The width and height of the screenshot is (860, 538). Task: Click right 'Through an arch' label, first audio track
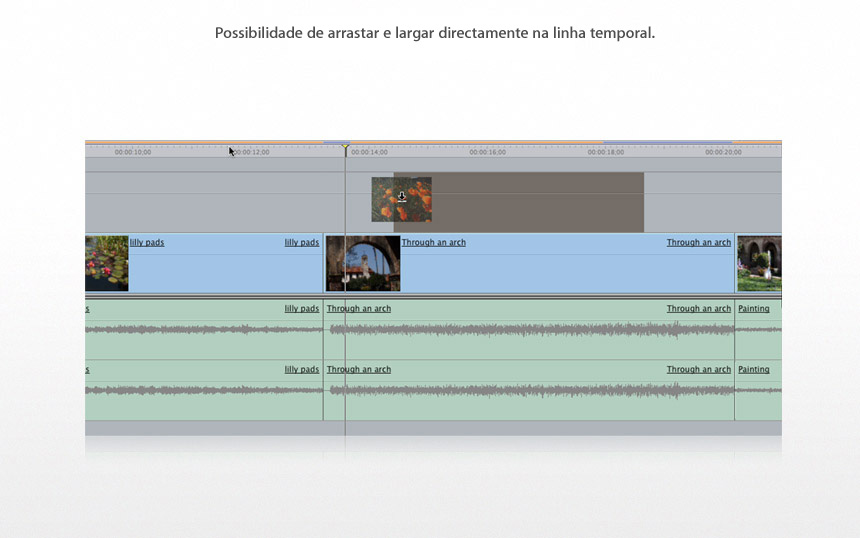pos(698,309)
